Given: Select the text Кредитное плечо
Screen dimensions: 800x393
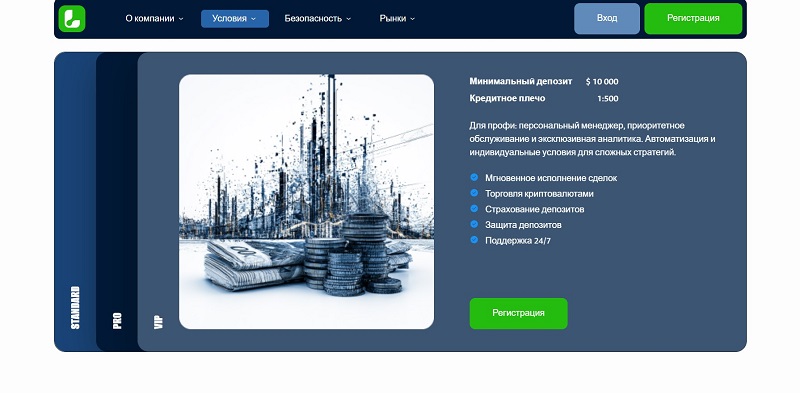Looking at the screenshot, I should point(507,98).
